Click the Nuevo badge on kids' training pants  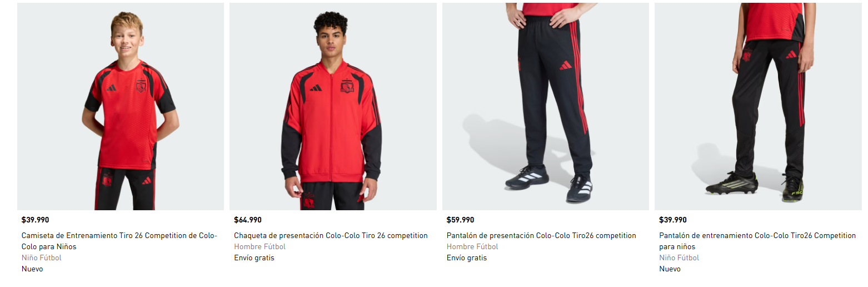point(670,269)
